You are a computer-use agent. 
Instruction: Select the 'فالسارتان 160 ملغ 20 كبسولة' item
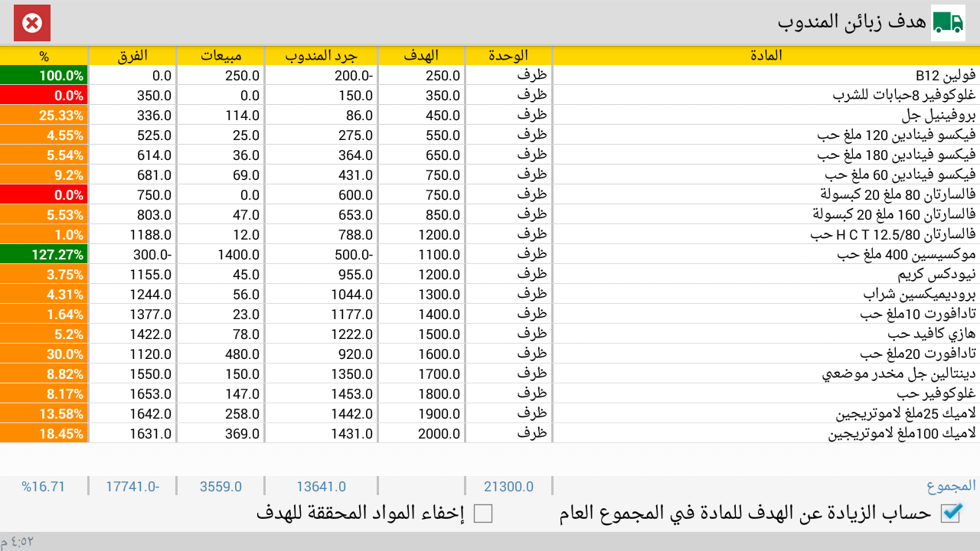click(x=894, y=214)
